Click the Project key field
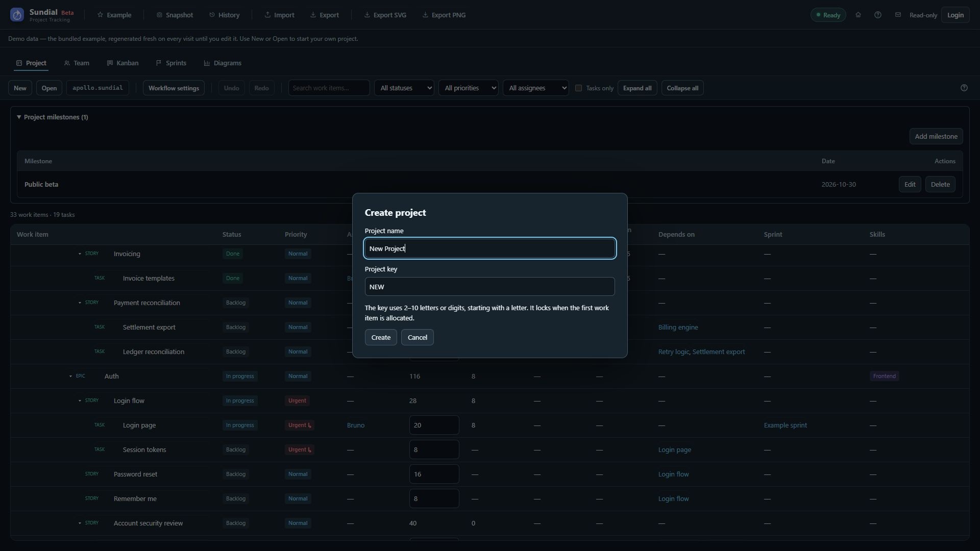Screen dimensions: 980x551 [490, 287]
